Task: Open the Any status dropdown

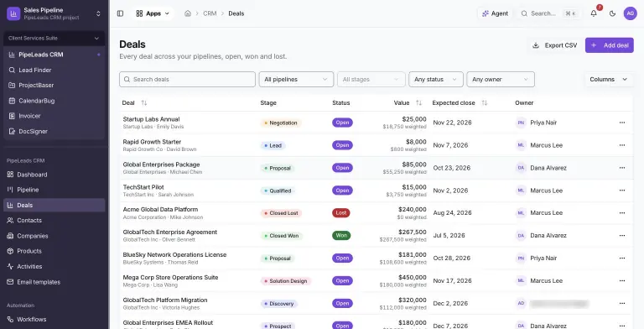Action: [x=436, y=80]
